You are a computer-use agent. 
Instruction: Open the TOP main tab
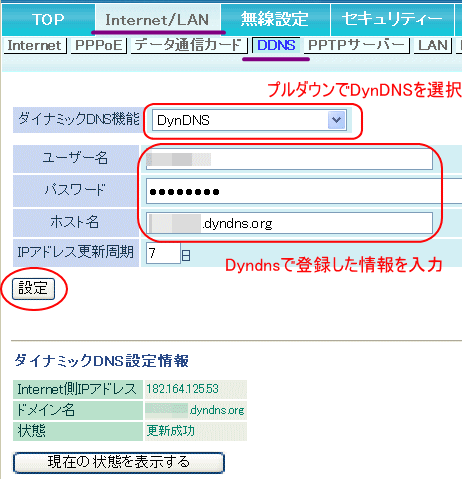pos(48,19)
